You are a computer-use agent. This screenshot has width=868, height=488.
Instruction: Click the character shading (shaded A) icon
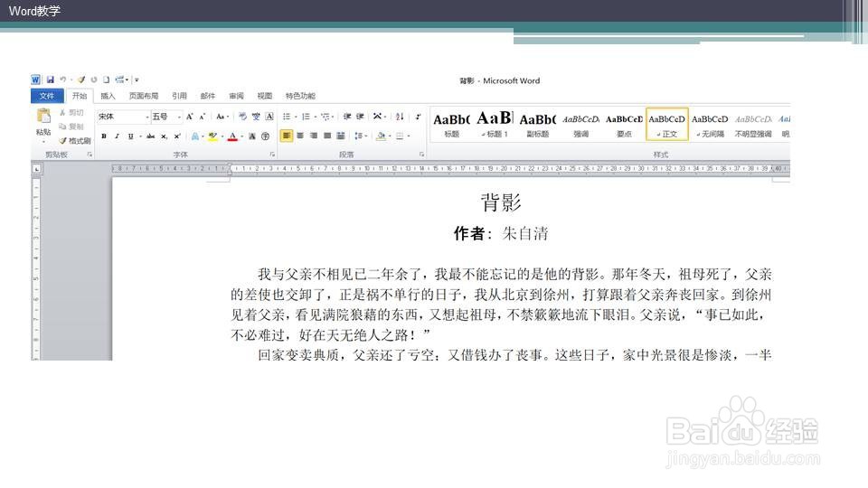click(252, 136)
